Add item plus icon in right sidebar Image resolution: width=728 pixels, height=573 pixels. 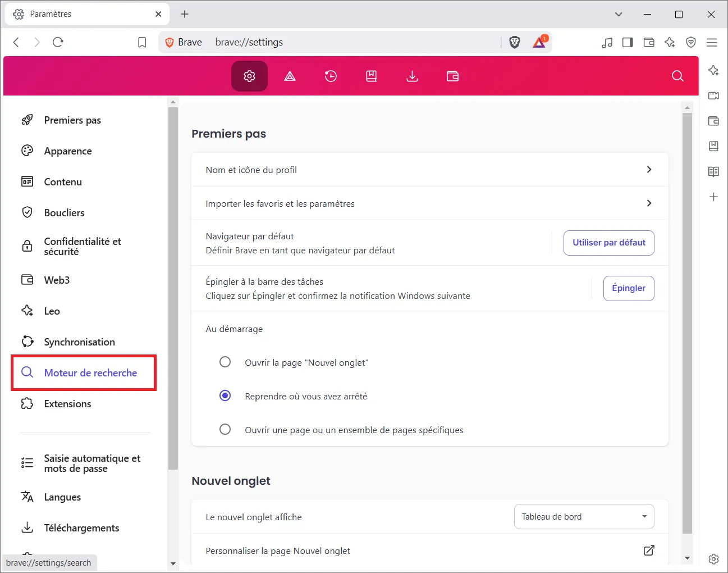pyautogui.click(x=713, y=197)
